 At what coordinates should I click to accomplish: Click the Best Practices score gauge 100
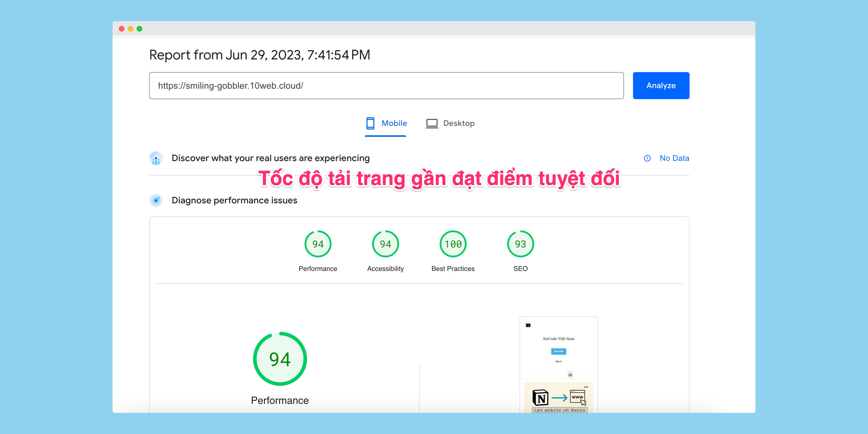(x=453, y=244)
